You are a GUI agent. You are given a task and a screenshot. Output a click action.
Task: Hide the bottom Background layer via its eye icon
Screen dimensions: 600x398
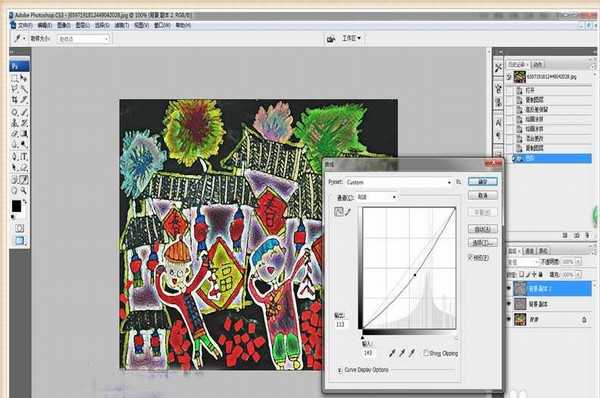(509, 319)
